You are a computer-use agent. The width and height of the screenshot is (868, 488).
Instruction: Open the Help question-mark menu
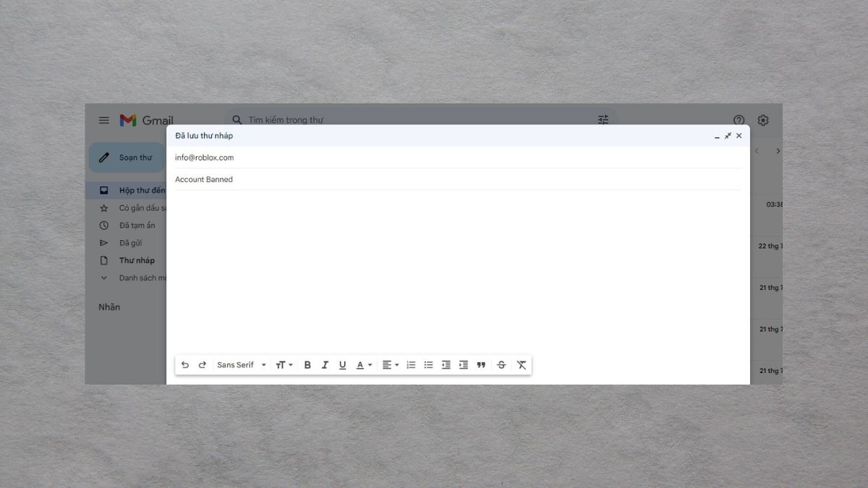pyautogui.click(x=739, y=120)
